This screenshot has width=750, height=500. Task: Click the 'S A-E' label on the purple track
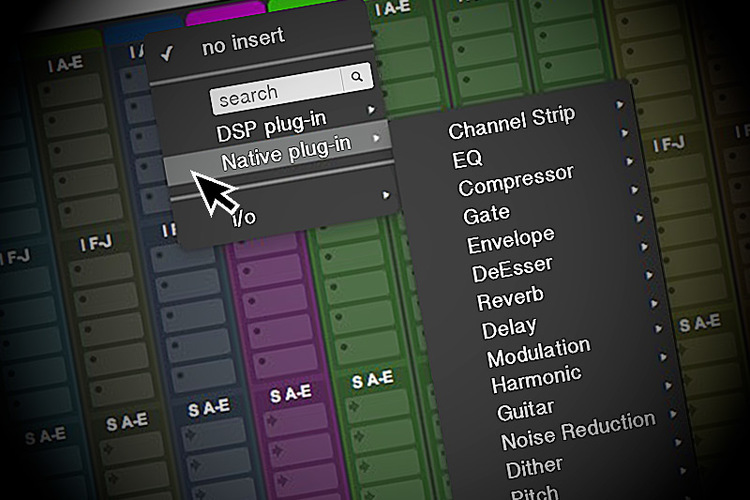tap(291, 394)
